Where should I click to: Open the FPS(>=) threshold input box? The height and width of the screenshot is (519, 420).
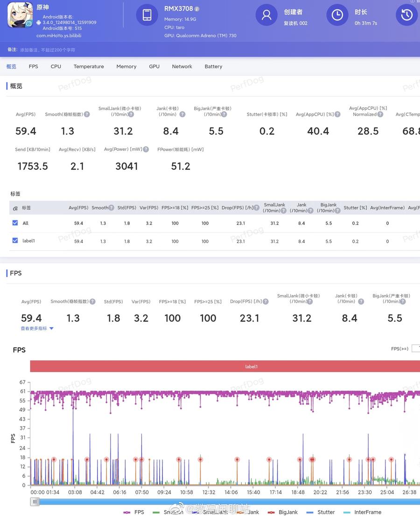[x=415, y=349]
